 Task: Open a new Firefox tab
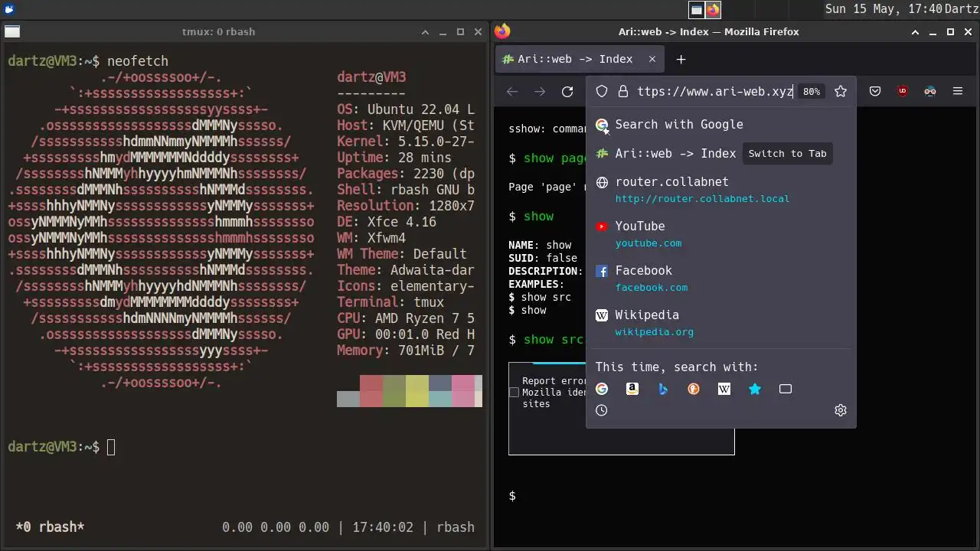[681, 59]
